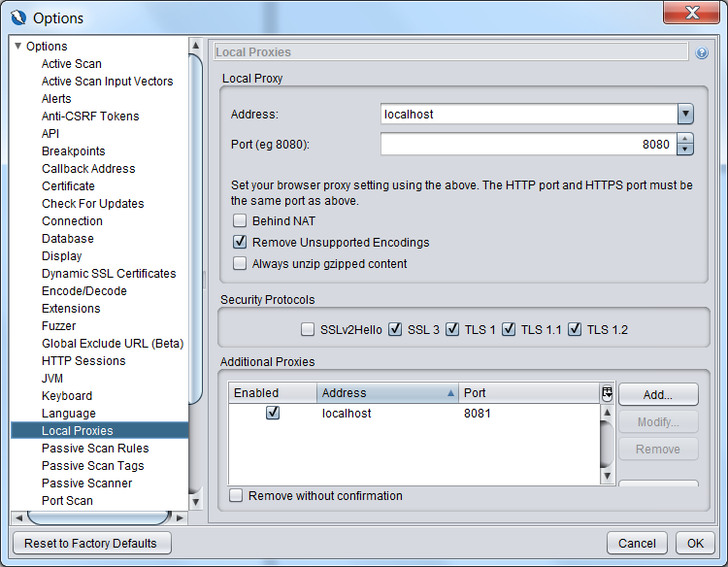Decrease the port number with down arrow

685,150
